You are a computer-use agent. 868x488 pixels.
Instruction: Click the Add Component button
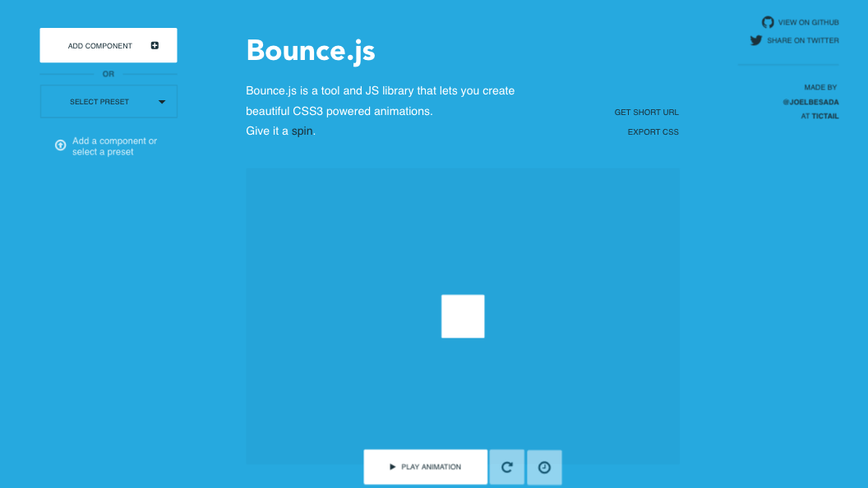click(x=108, y=45)
